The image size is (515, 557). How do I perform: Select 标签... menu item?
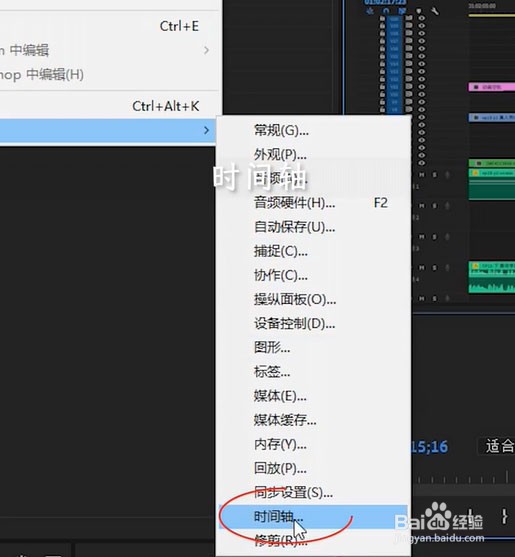314,372
